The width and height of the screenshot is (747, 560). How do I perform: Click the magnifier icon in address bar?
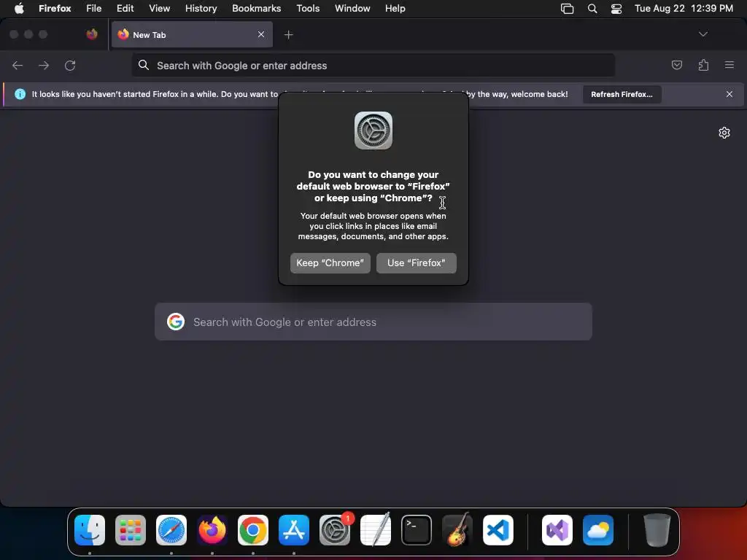pyautogui.click(x=144, y=65)
